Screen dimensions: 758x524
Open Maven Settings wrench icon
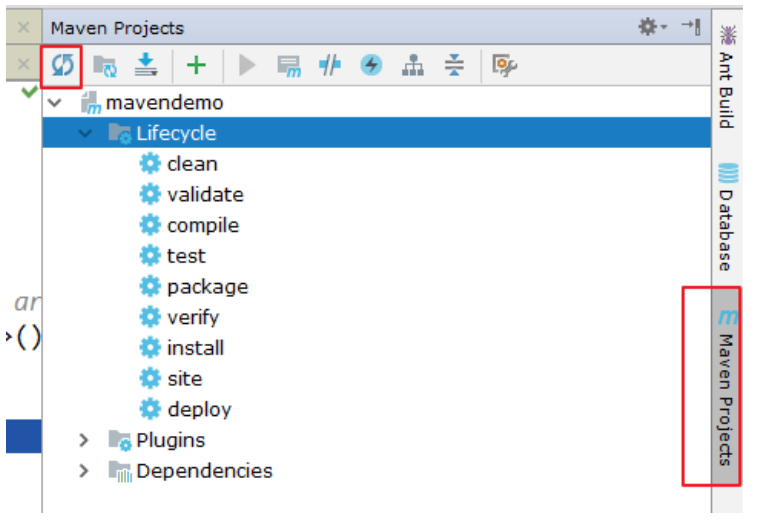coord(504,65)
